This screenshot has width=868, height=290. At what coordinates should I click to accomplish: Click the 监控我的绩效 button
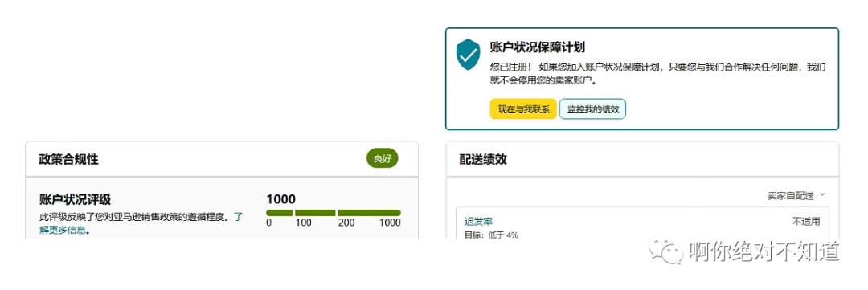tap(592, 109)
